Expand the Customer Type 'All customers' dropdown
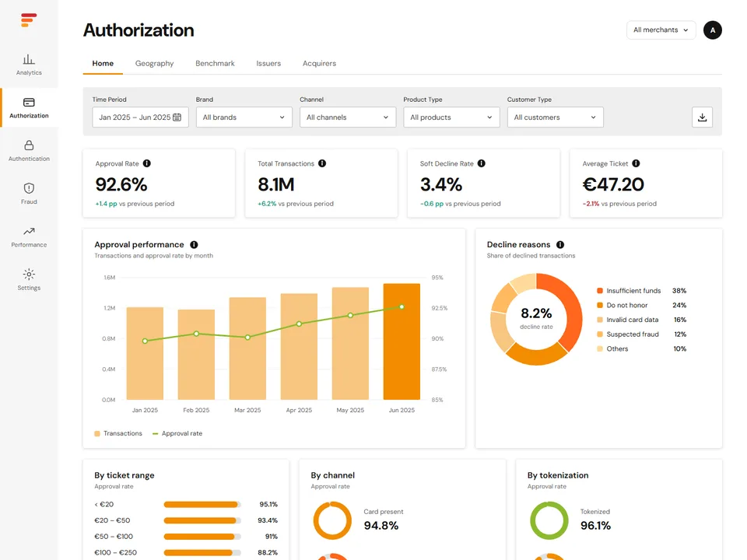 555,117
